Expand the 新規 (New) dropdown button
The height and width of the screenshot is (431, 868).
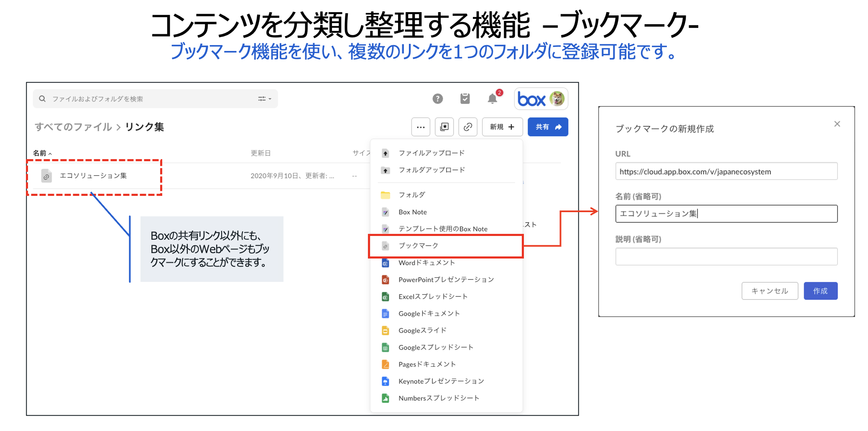502,127
